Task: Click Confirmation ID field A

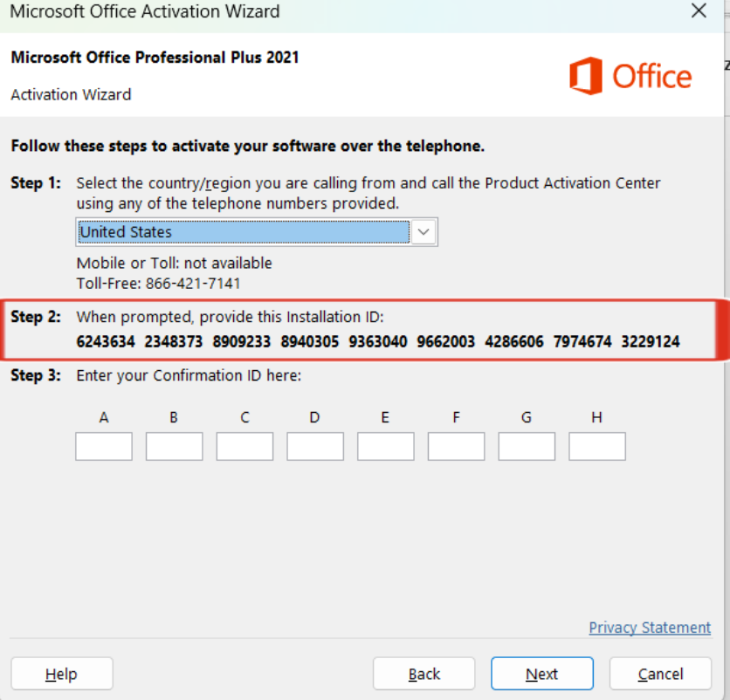Action: point(104,446)
